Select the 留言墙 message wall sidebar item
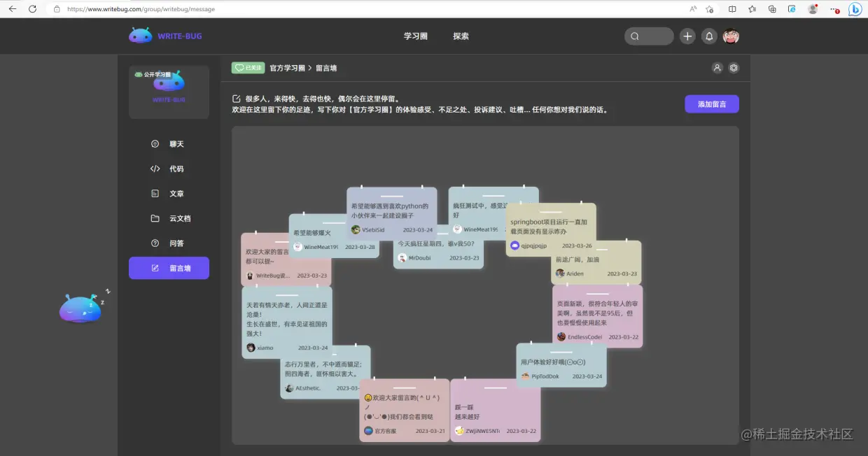Viewport: 868px width, 456px height. (x=169, y=268)
